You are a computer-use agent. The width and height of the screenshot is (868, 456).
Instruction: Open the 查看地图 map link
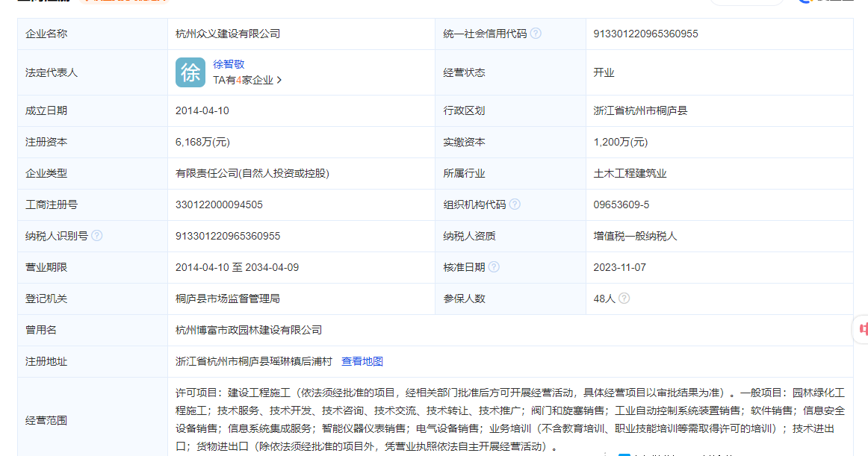coord(362,361)
